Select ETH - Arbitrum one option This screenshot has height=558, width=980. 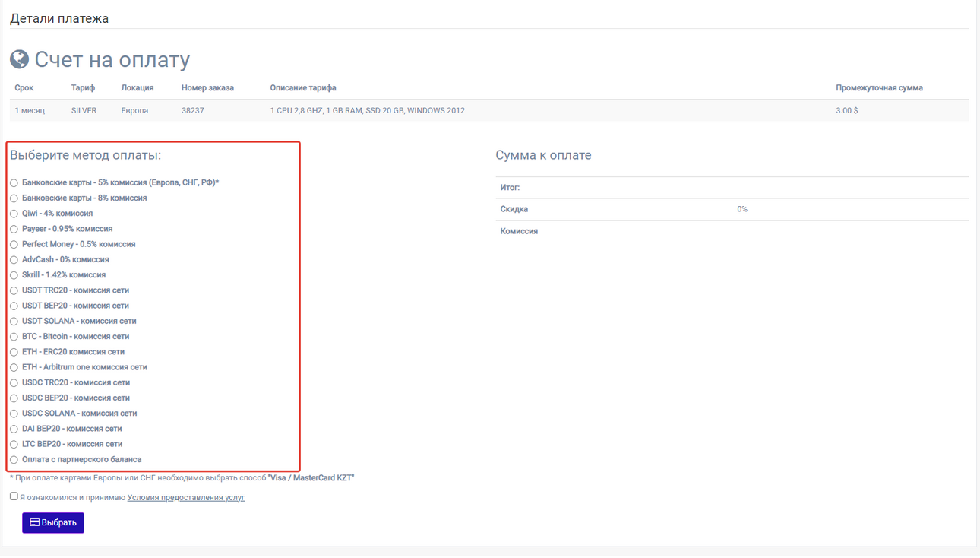(14, 368)
